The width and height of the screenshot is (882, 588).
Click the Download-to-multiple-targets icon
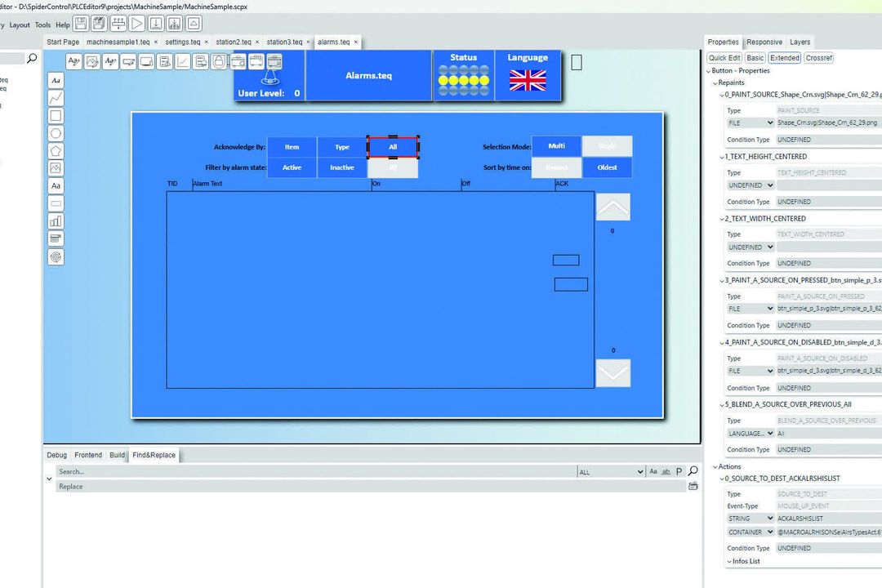[x=175, y=24]
